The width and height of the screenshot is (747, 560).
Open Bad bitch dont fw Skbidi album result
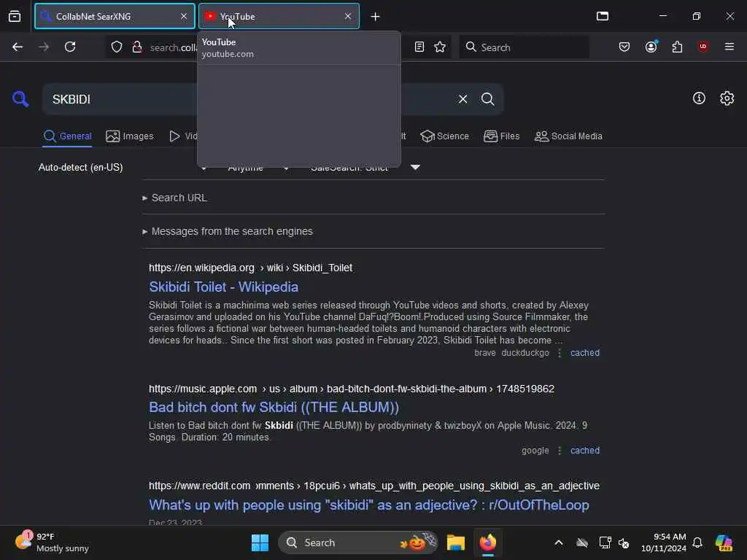click(274, 407)
